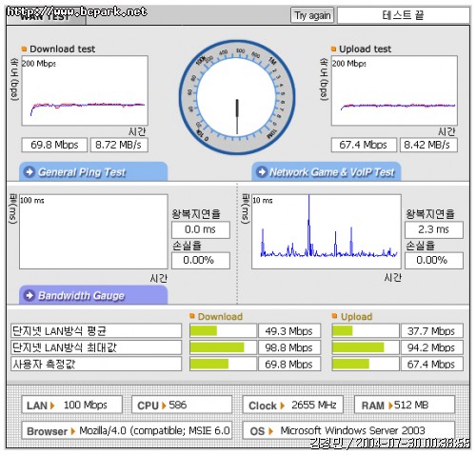
Task: Click the 37.7 Mbps upload progress bar
Action: pyautogui.click(x=366, y=331)
